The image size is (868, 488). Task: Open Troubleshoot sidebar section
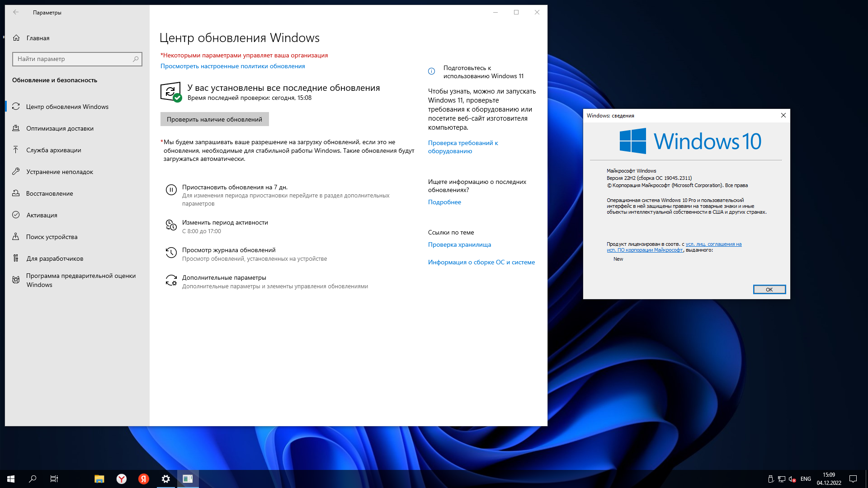(x=60, y=172)
